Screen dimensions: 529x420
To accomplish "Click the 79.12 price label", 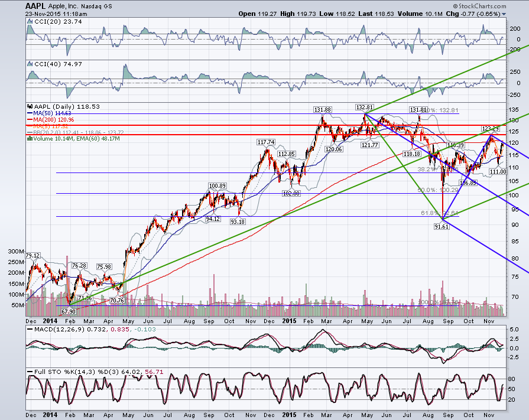I will pos(33,256).
